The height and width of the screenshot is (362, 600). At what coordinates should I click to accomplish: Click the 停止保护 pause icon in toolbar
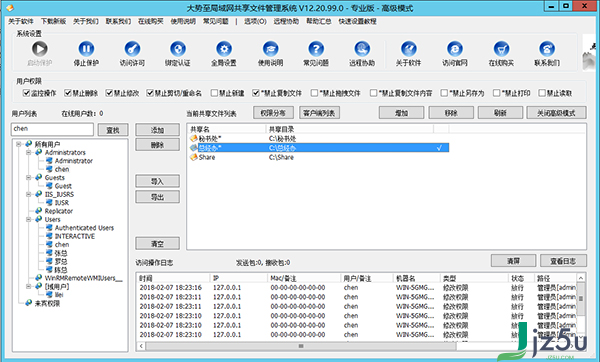[x=86, y=49]
